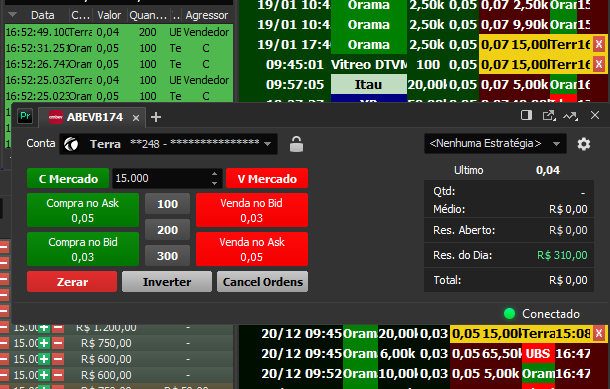Select trade row 16:52:25.032

pyautogui.click(x=119, y=80)
